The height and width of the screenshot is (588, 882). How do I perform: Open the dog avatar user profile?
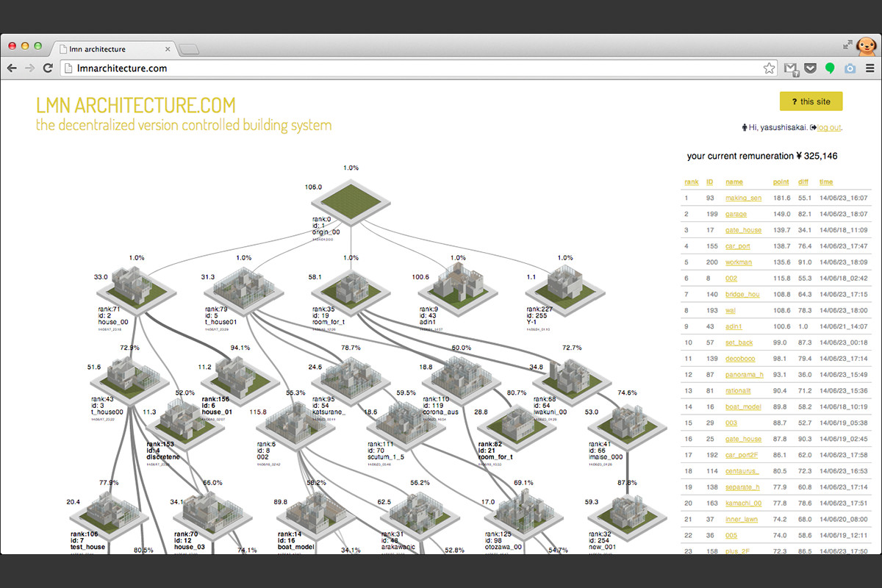(866, 46)
